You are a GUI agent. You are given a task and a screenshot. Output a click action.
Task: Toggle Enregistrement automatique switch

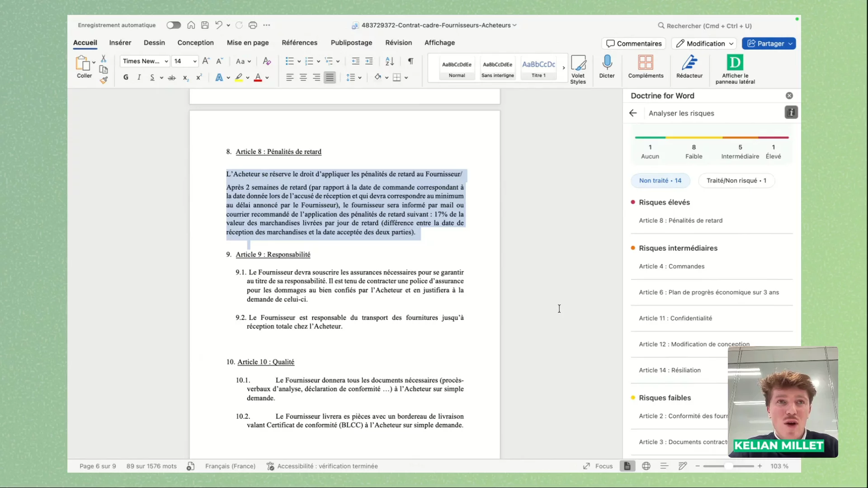tap(174, 25)
